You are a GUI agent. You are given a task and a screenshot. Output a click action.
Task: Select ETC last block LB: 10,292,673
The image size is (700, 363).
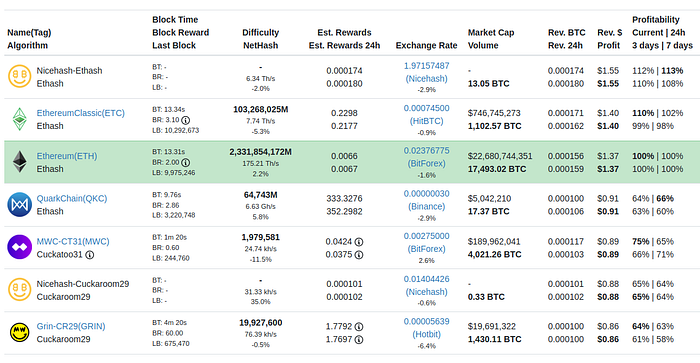(x=175, y=130)
